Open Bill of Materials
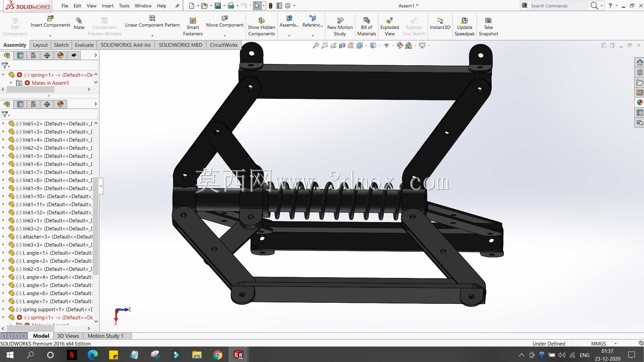This screenshot has width=644, height=362. click(366, 27)
